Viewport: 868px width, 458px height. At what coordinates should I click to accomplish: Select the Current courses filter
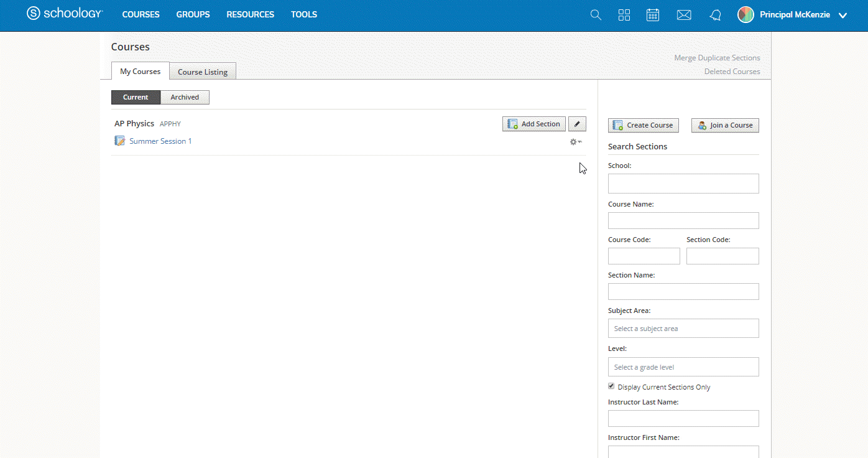[x=136, y=97]
